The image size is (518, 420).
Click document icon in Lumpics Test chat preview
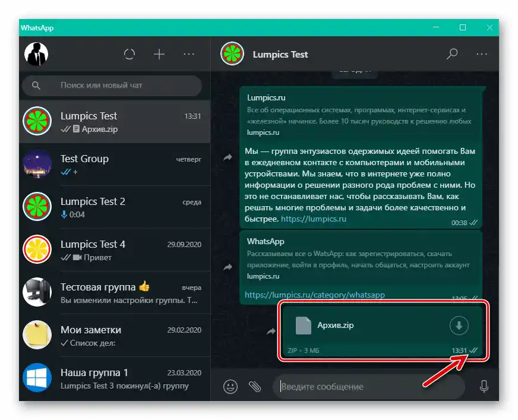76,129
